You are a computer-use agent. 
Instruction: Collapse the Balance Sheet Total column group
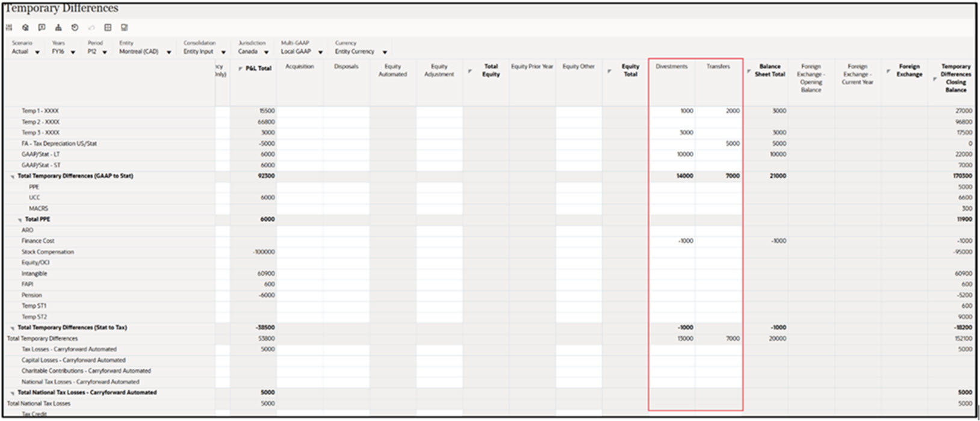pyautogui.click(x=749, y=71)
